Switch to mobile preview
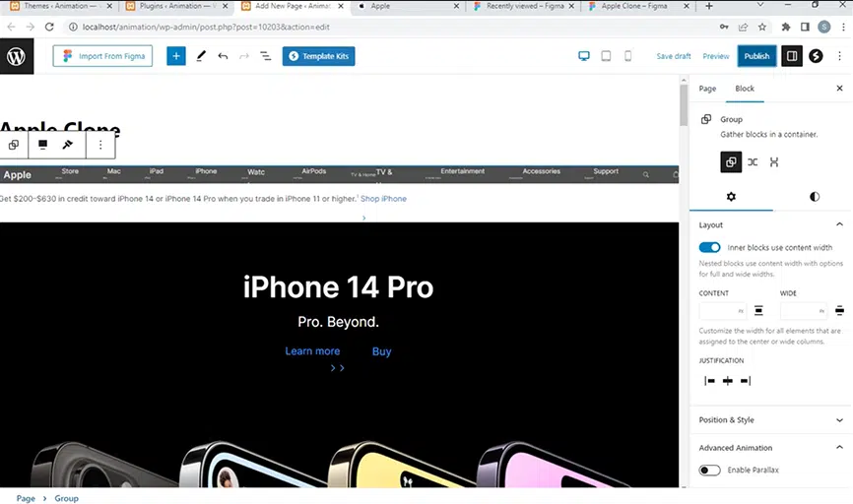 (627, 56)
